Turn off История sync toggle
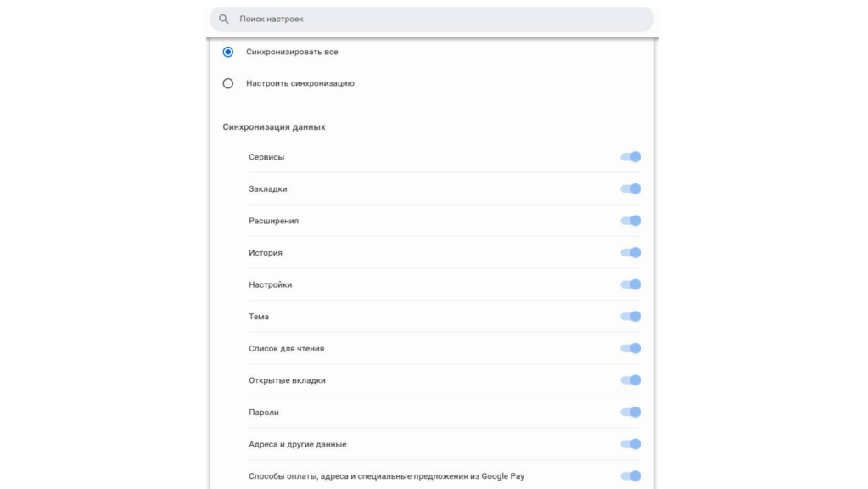Image resolution: width=868 pixels, height=489 pixels. [630, 253]
